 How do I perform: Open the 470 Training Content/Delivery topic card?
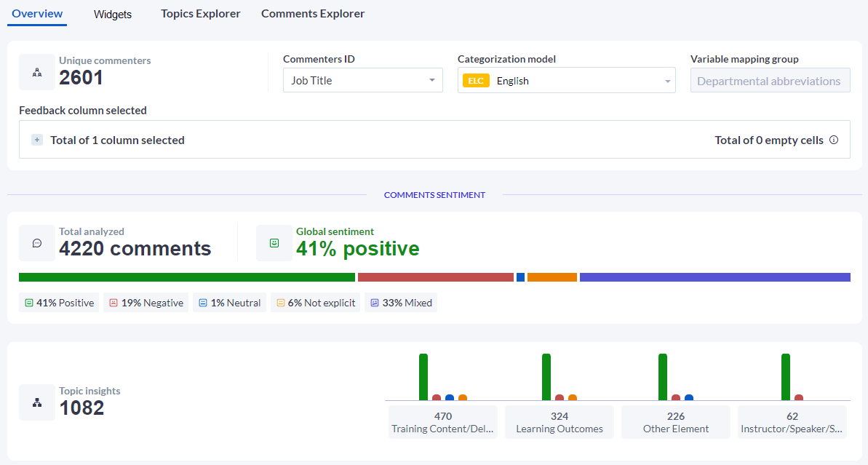(x=443, y=422)
